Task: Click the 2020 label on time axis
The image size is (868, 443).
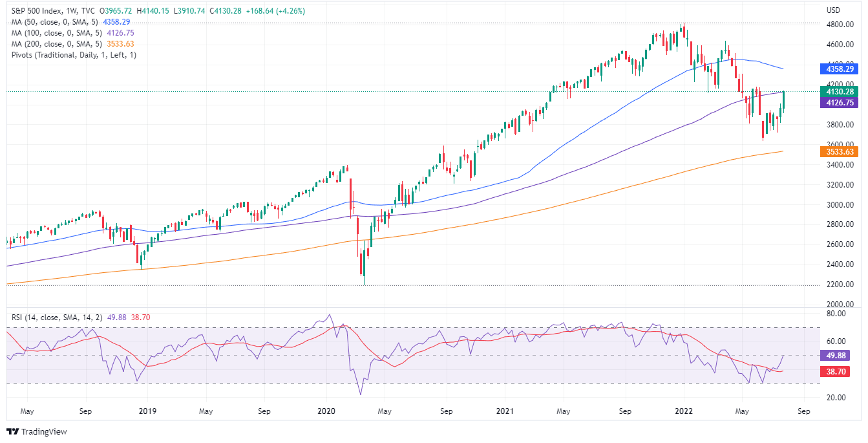Action: pyautogui.click(x=326, y=411)
